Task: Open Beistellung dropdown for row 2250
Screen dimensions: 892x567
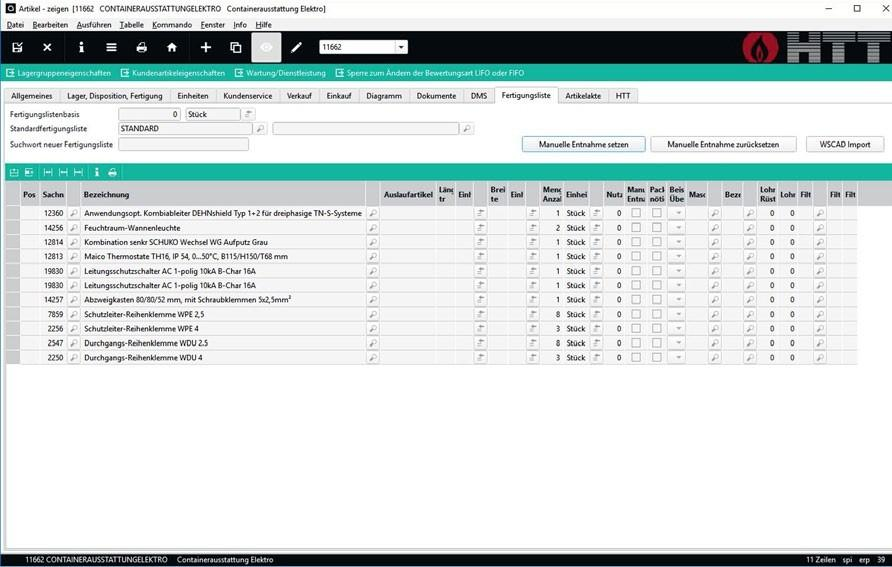Action: (x=678, y=358)
